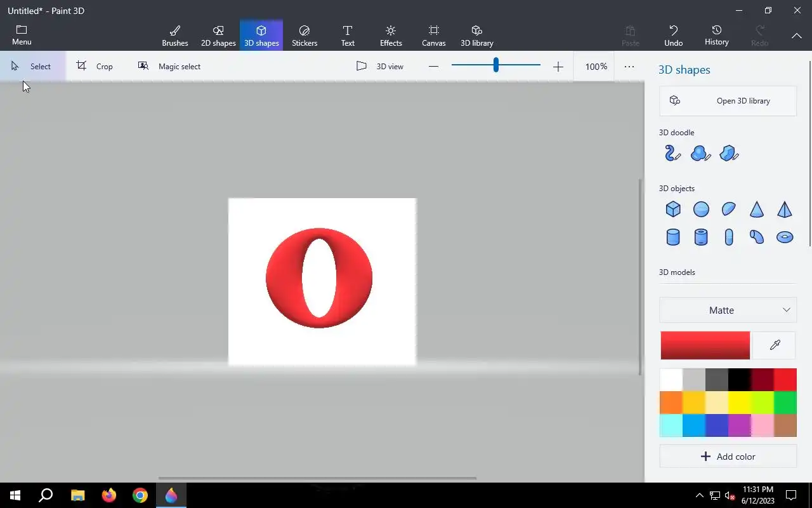
Task: Pick the dark red color swatch
Action: click(763, 380)
